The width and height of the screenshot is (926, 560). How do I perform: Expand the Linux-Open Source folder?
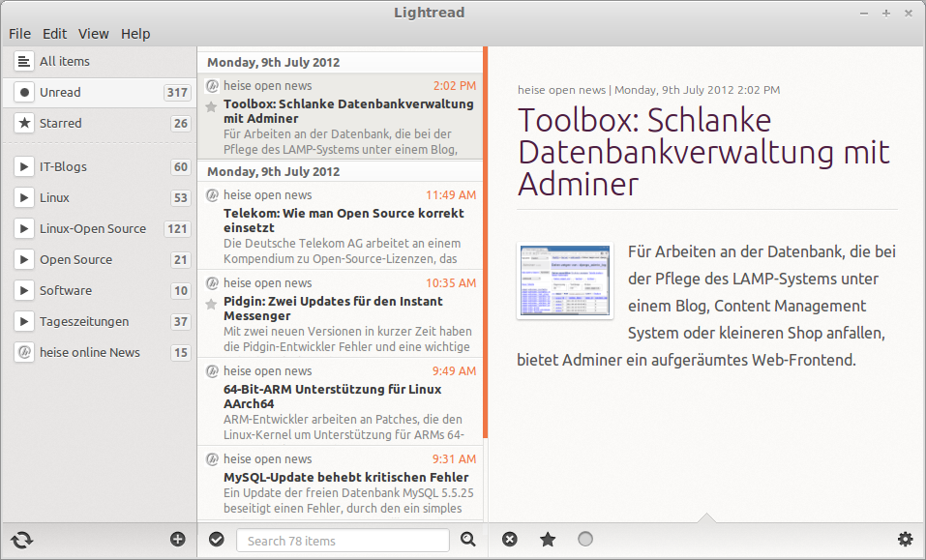(24, 228)
